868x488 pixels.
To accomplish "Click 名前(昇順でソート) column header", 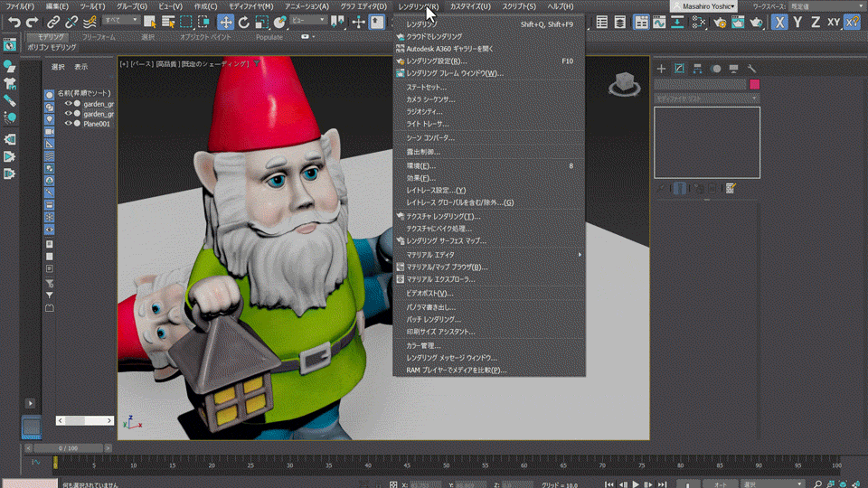I will click(84, 93).
